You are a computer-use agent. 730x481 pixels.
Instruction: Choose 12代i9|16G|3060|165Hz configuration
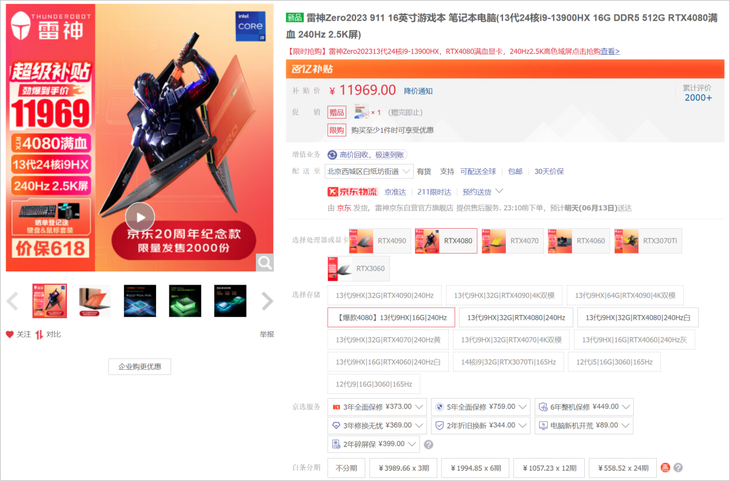pyautogui.click(x=374, y=384)
